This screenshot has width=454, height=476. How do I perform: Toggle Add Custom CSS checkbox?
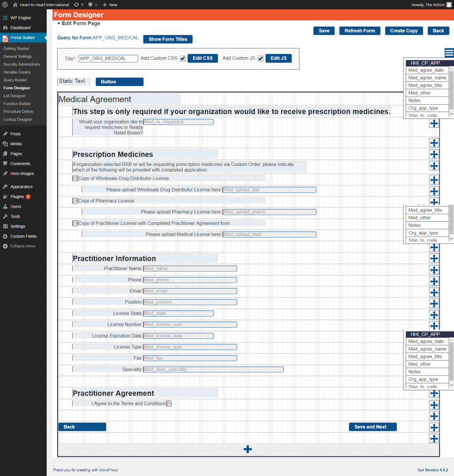tap(183, 59)
